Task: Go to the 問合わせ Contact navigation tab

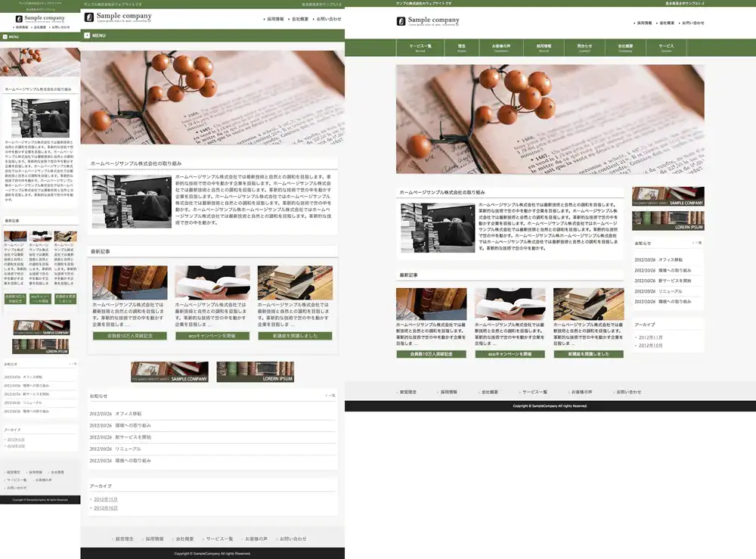Action: pyautogui.click(x=584, y=48)
